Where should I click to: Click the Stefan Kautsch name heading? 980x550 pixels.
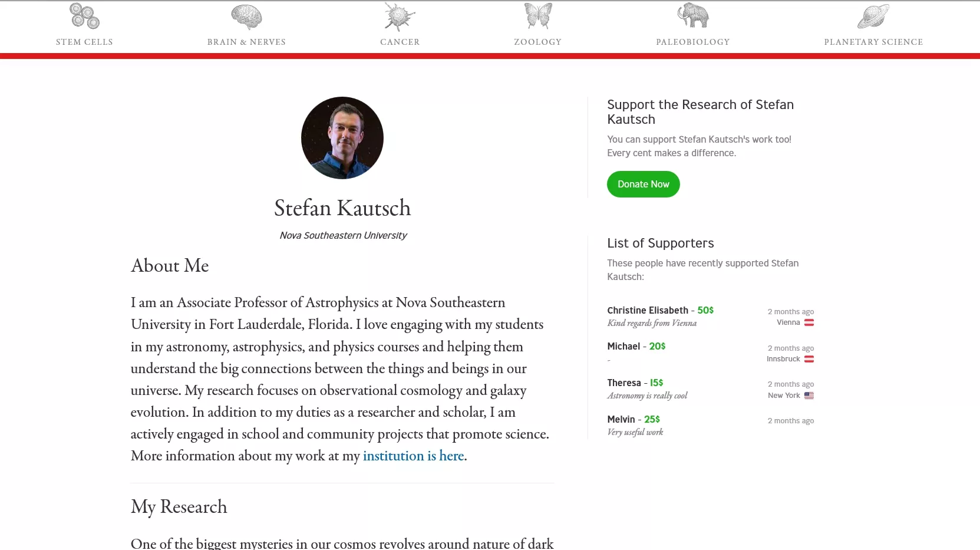(x=342, y=208)
